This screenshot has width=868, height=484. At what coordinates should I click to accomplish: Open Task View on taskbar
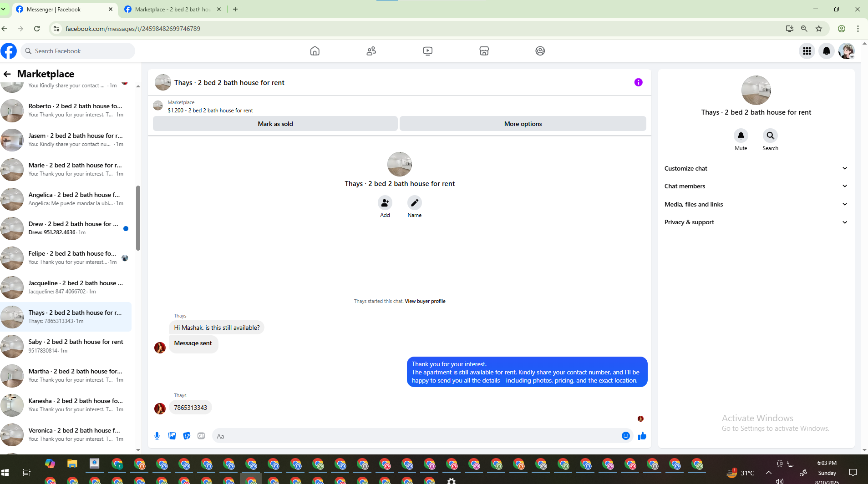click(26, 473)
